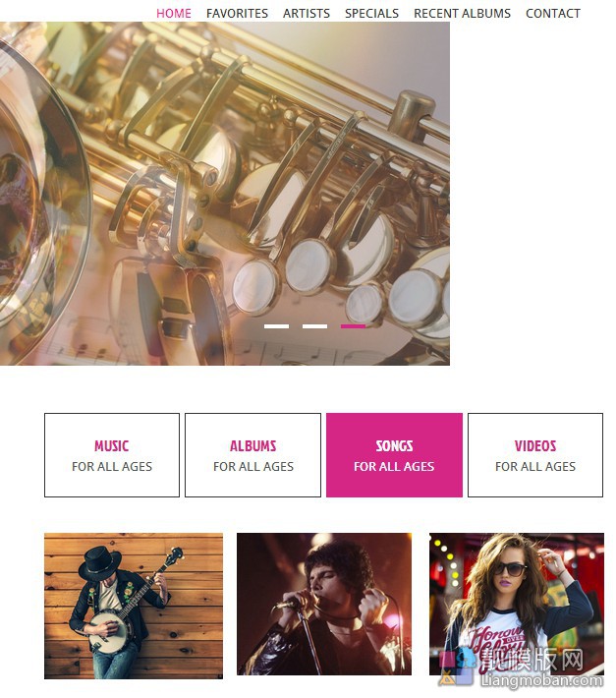Click the MUSIC heading text
Image resolution: width=616 pixels, height=698 pixels.
pyautogui.click(x=112, y=446)
